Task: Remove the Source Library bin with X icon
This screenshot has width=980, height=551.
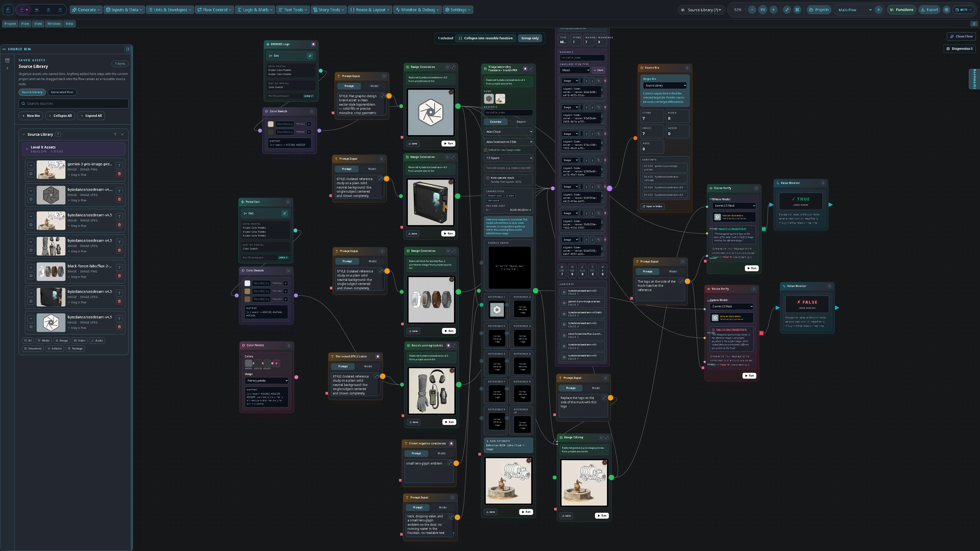Action: 122,134
